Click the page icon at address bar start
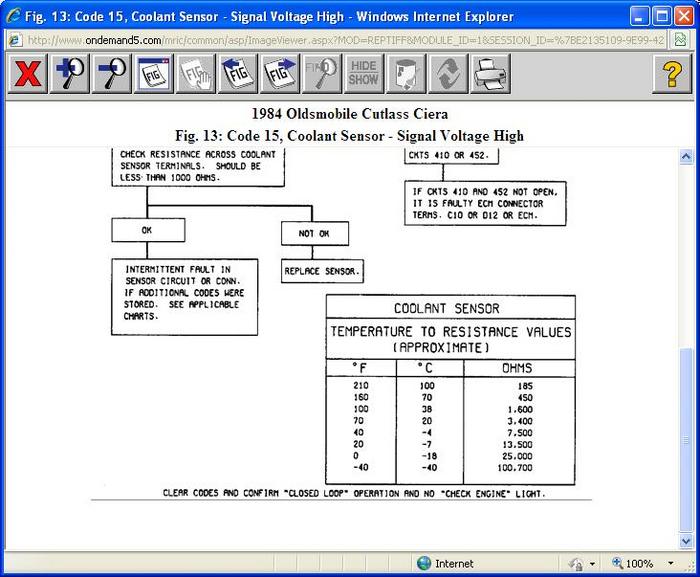The height and width of the screenshot is (577, 700). pos(15,40)
